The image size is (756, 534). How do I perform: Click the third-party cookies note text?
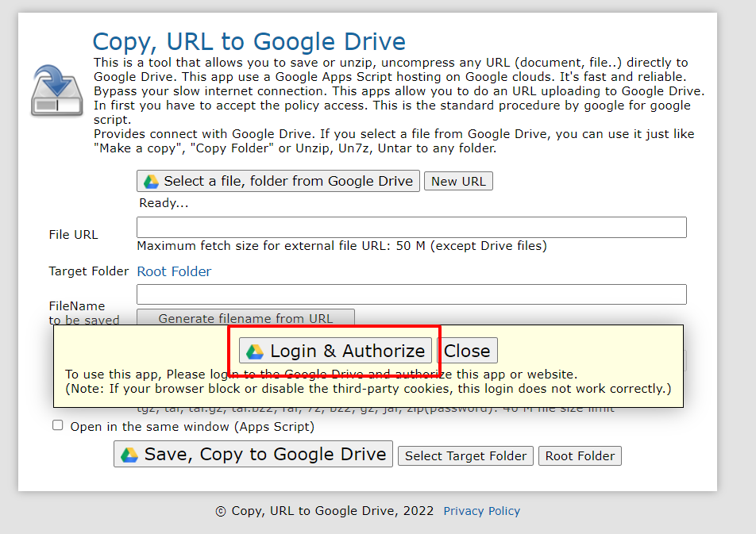(368, 389)
